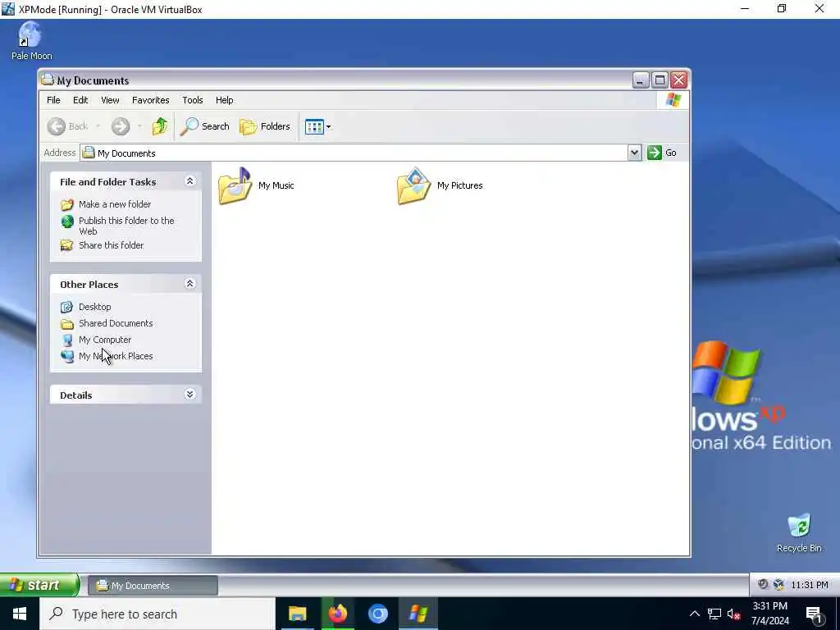840x630 pixels.
Task: Click the Type here to search box
Action: [157, 614]
